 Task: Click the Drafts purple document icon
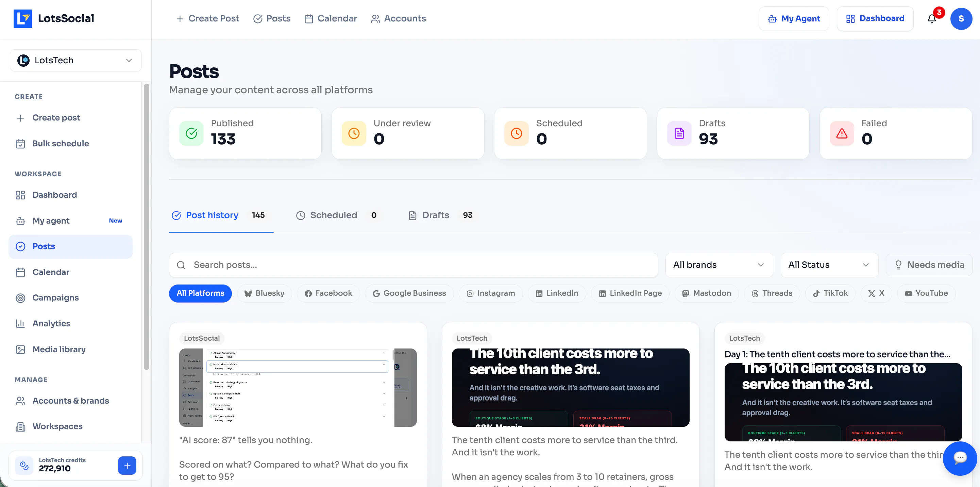679,133
